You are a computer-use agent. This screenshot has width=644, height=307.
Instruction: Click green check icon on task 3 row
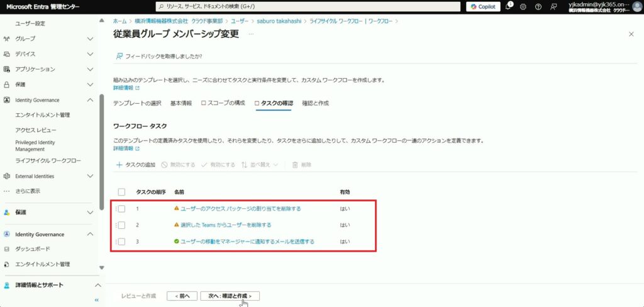click(177, 241)
